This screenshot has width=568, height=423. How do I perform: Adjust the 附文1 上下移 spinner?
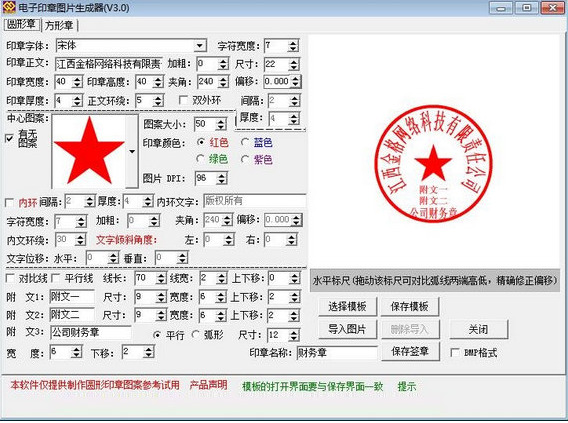tap(284, 297)
